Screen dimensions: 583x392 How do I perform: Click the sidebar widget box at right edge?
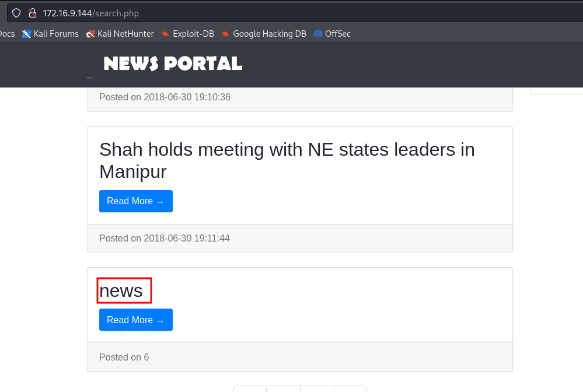tap(557, 90)
